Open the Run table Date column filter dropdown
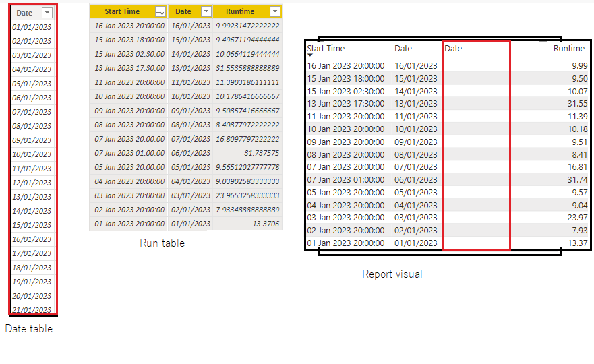 pos(206,11)
